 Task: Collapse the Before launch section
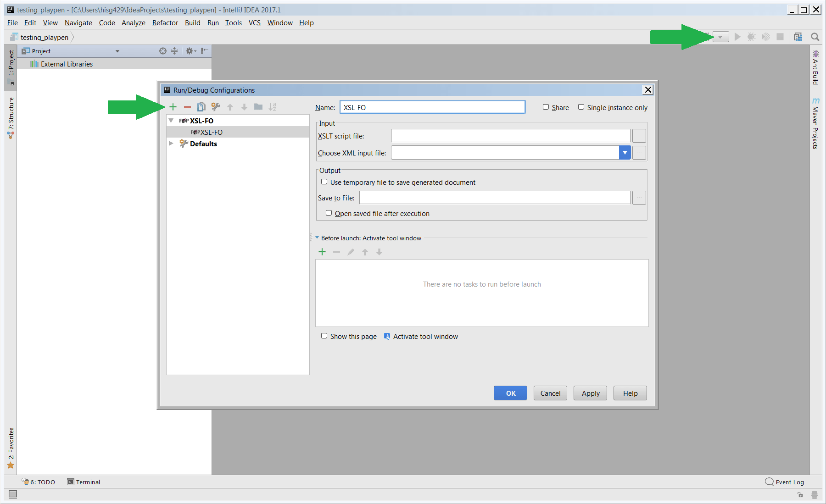(x=317, y=238)
